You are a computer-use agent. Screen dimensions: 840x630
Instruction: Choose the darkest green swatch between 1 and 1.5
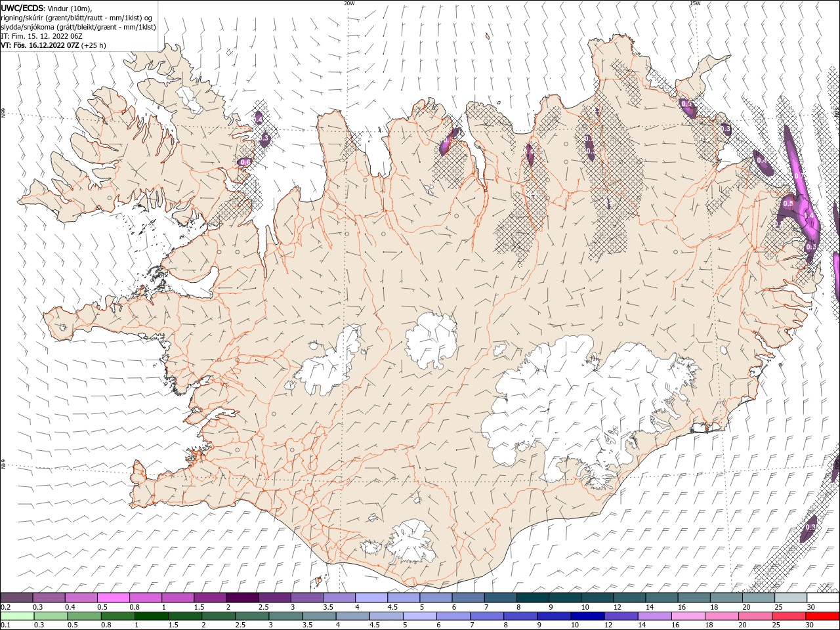151,616
